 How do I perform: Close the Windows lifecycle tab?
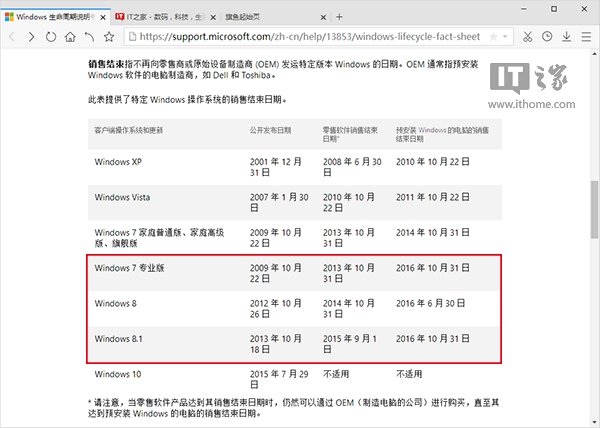(103, 17)
